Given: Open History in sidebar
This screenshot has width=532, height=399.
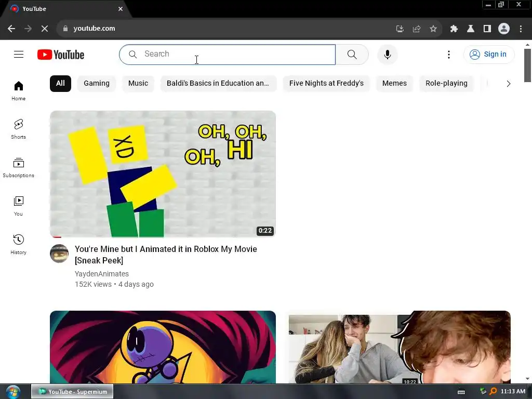Looking at the screenshot, I should [x=18, y=244].
